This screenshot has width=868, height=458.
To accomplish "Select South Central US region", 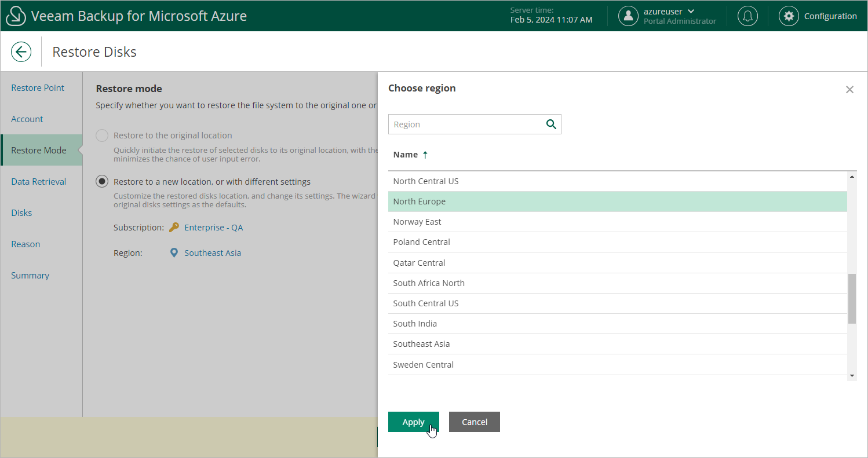I will click(x=618, y=303).
